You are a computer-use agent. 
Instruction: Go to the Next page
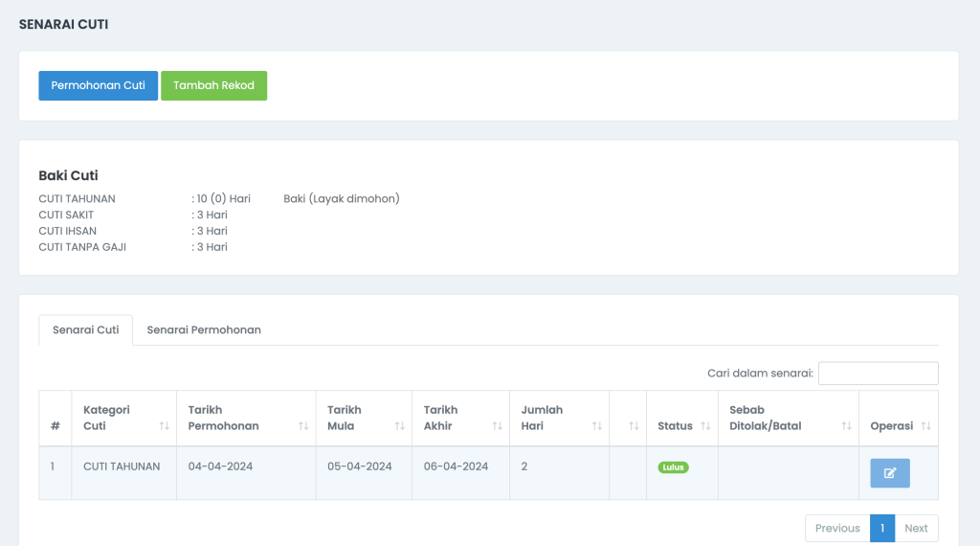916,528
